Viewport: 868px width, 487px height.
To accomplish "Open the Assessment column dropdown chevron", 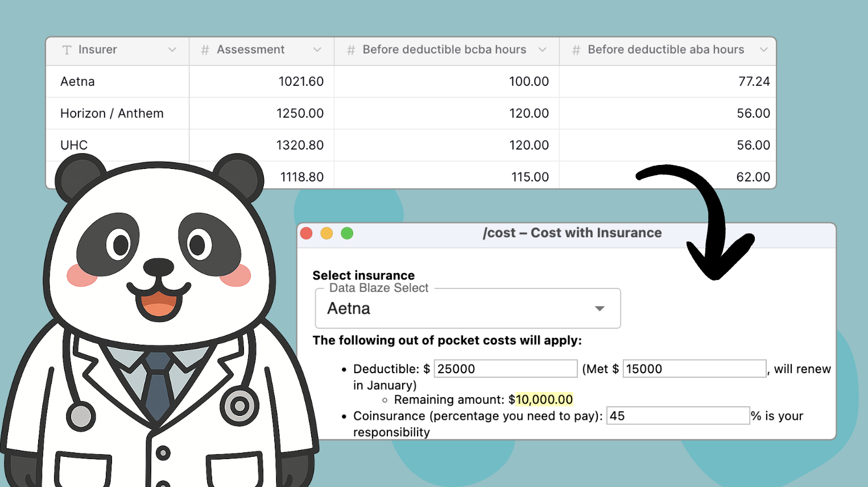I will click(x=317, y=50).
